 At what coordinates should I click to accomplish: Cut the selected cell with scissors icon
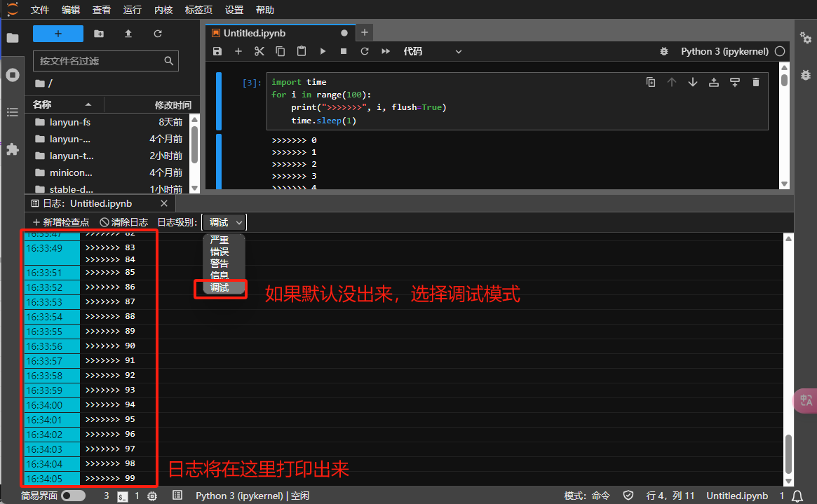[259, 51]
